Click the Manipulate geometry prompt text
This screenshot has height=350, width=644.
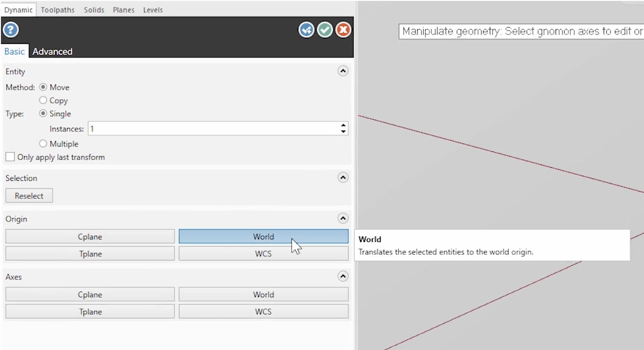(x=522, y=31)
